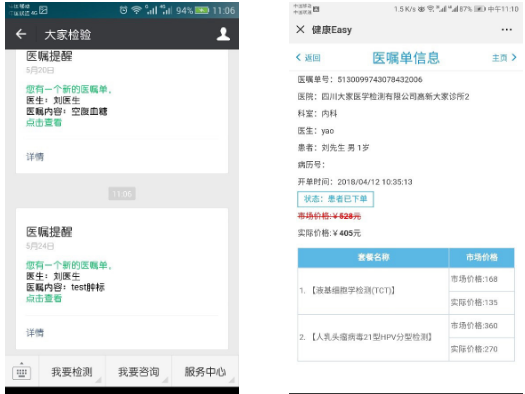
Task: Open the 我要咨询 menu
Action: (138, 372)
